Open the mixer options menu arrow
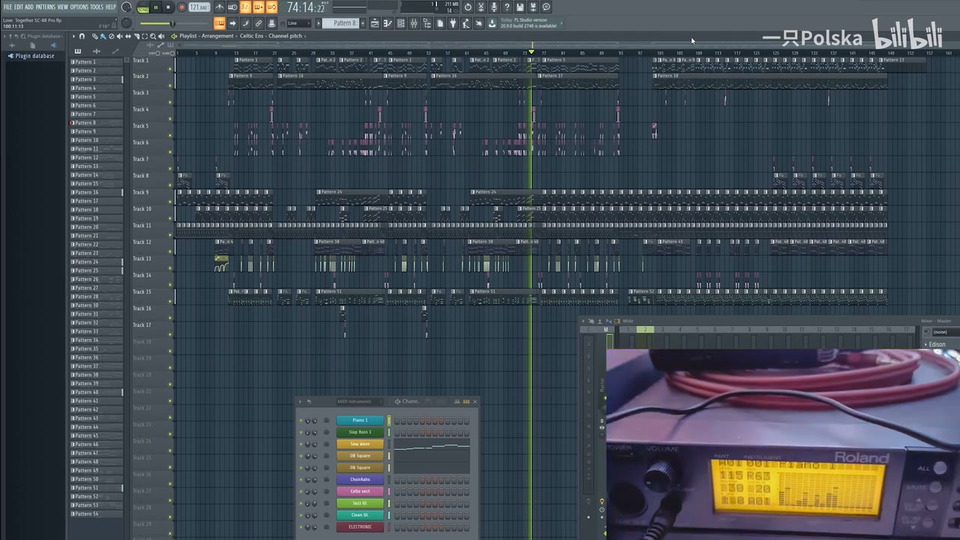The image size is (960, 540). pyautogui.click(x=583, y=321)
